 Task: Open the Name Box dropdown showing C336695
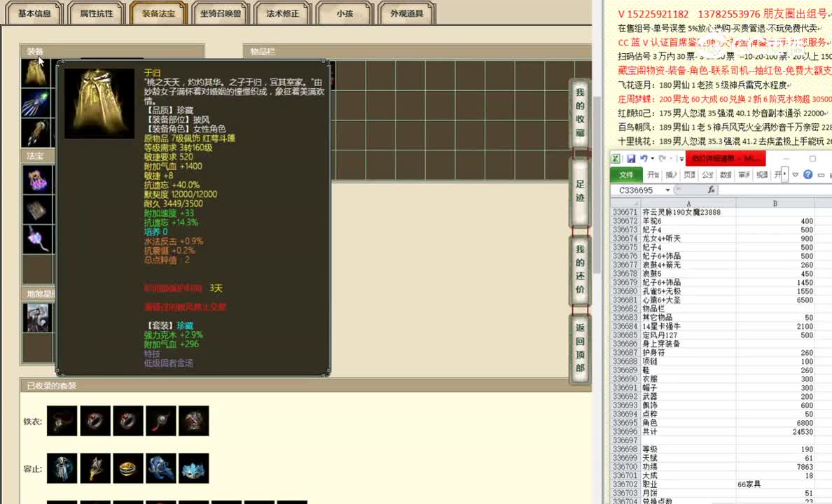point(667,190)
